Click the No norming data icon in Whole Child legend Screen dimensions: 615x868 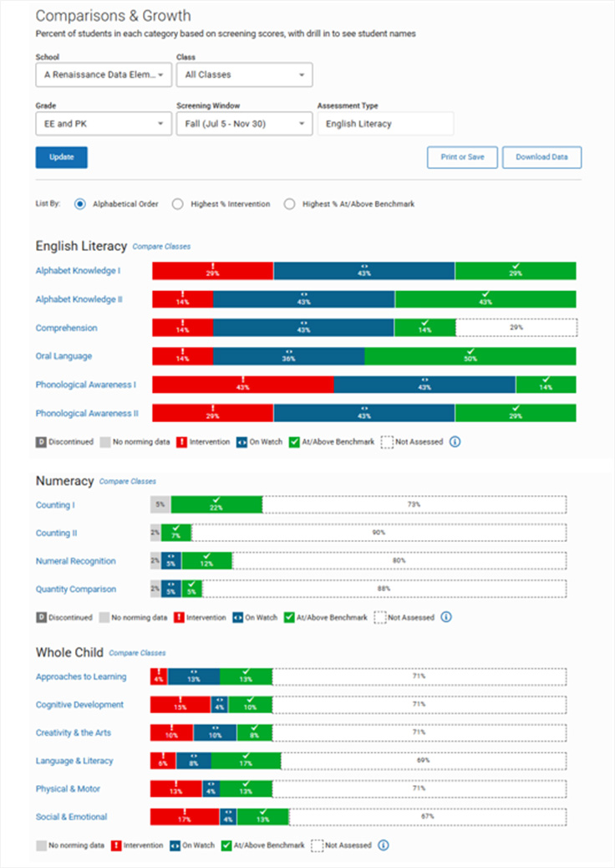click(x=41, y=845)
